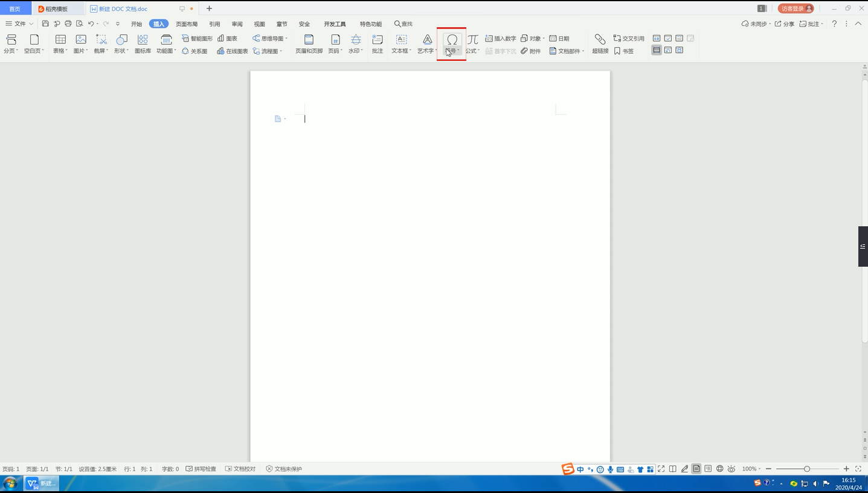868x493 pixels.
Task: Switch to the 页面布局 tab
Action: click(x=187, y=24)
